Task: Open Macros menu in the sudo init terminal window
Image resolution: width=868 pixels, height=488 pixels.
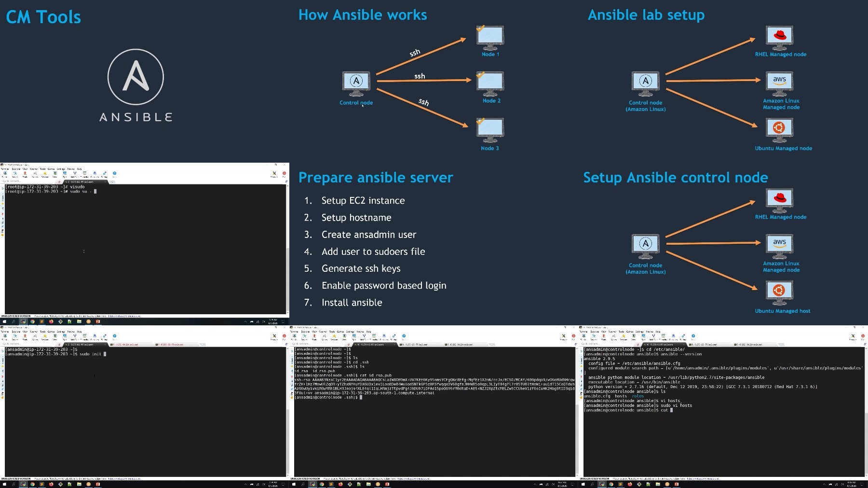Action: click(71, 332)
